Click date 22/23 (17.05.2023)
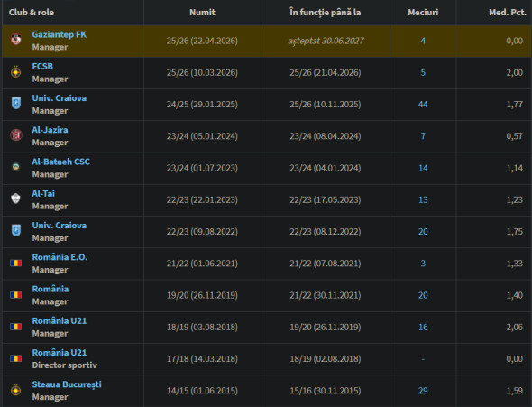This screenshot has width=532, height=407. (325, 200)
